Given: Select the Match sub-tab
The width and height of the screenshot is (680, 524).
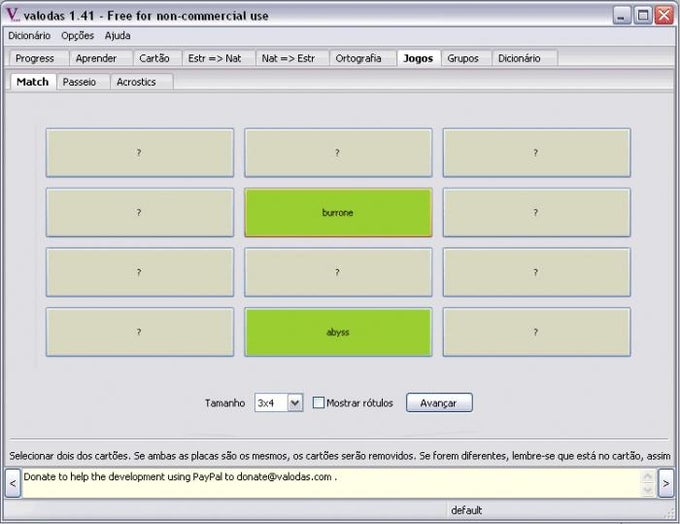Looking at the screenshot, I should click(x=33, y=82).
